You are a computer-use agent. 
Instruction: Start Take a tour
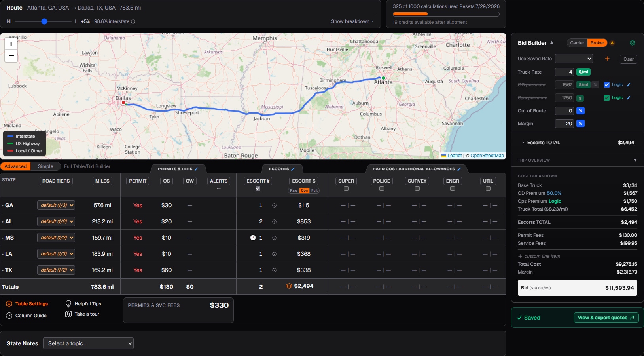tap(82, 314)
